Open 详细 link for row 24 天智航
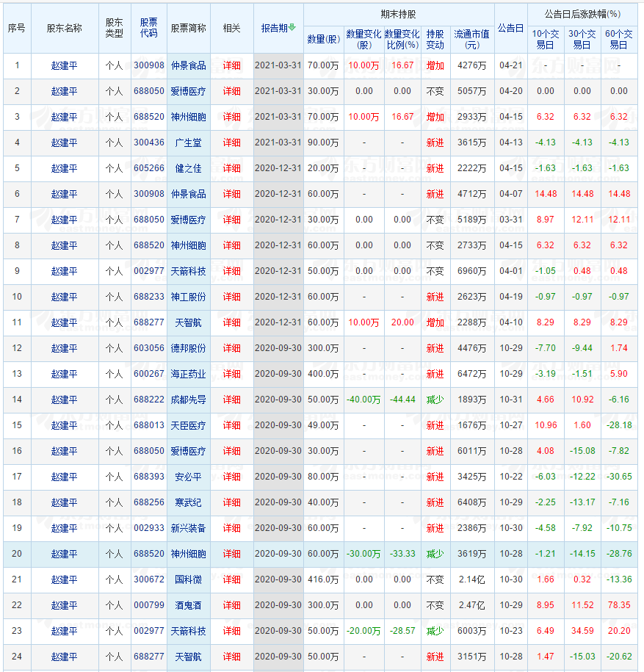Screen dimensions: 644x672 point(231,657)
